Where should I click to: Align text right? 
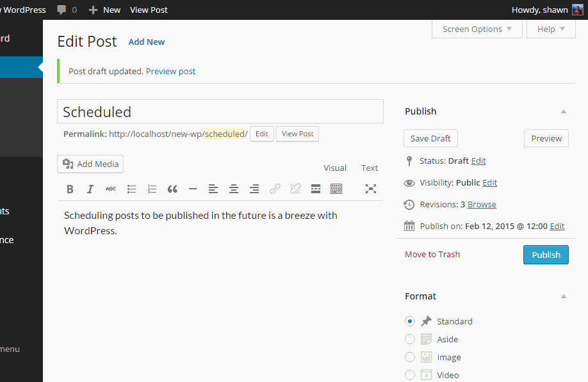[254, 189]
